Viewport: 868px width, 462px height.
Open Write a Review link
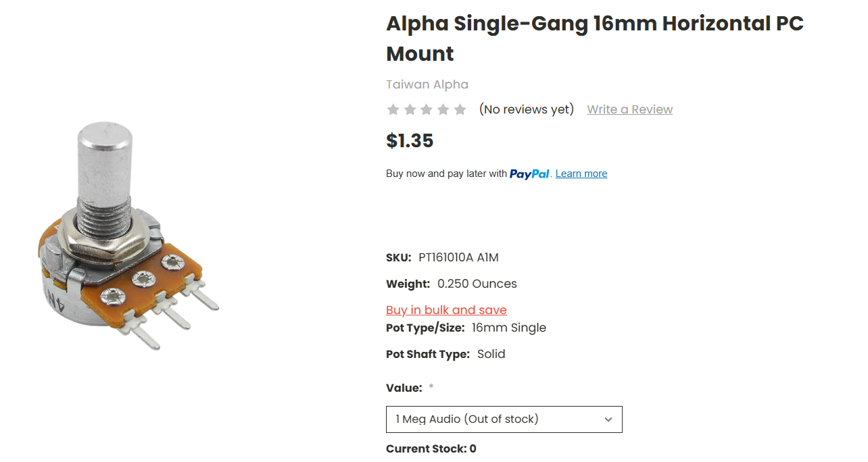pyautogui.click(x=630, y=109)
